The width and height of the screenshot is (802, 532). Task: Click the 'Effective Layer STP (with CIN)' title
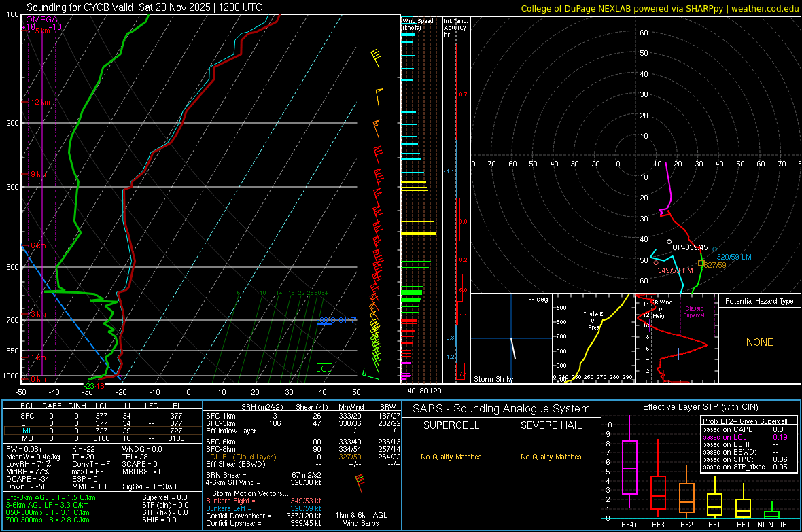(700, 407)
